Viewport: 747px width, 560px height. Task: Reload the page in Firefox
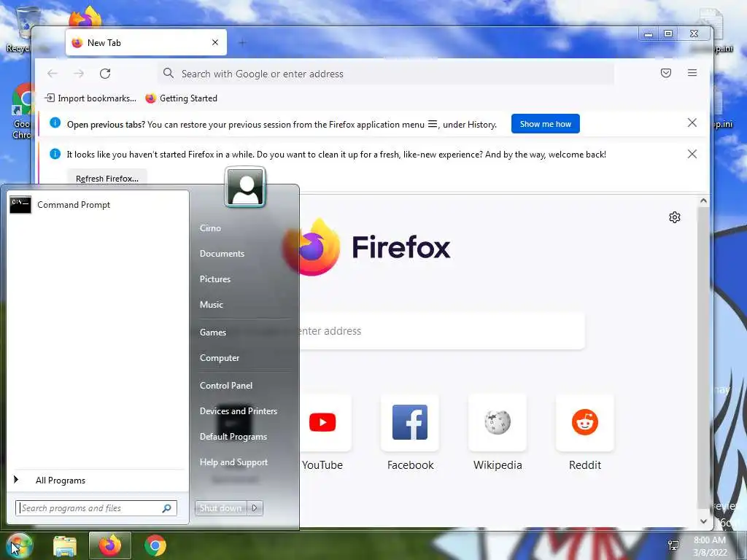point(105,74)
